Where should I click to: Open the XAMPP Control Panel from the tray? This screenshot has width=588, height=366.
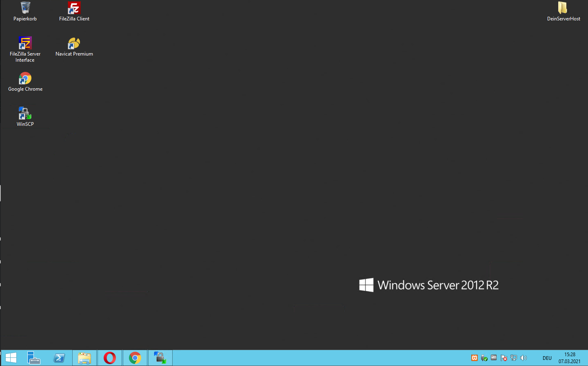tap(475, 357)
